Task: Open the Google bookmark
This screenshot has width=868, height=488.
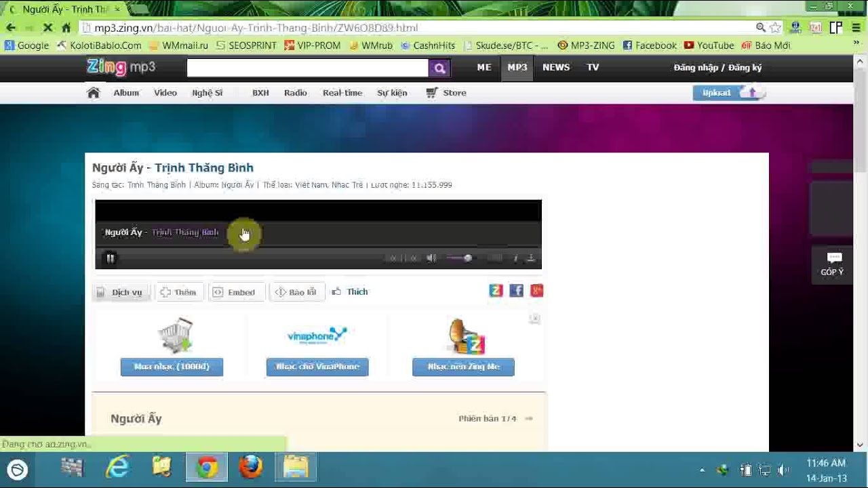Action: coord(27,45)
